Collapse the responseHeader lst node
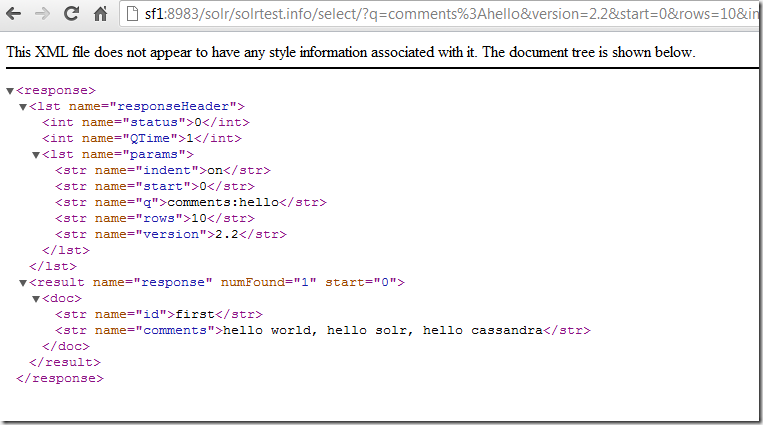This screenshot has width=763, height=425. (23, 107)
